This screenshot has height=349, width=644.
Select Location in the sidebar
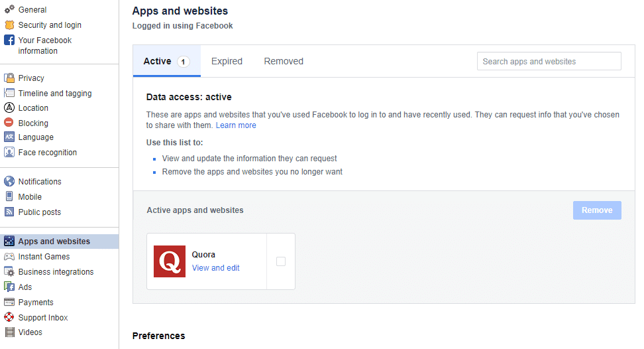[33, 107]
